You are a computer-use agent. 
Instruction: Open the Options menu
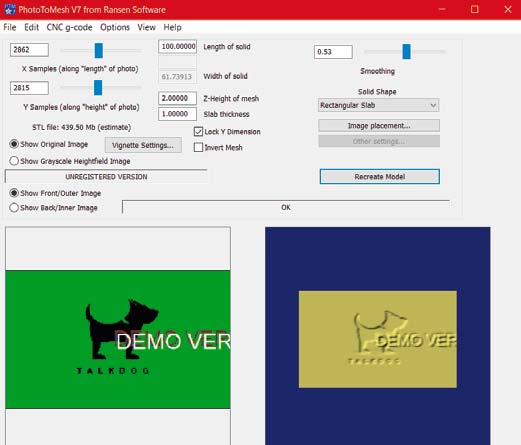tap(115, 27)
